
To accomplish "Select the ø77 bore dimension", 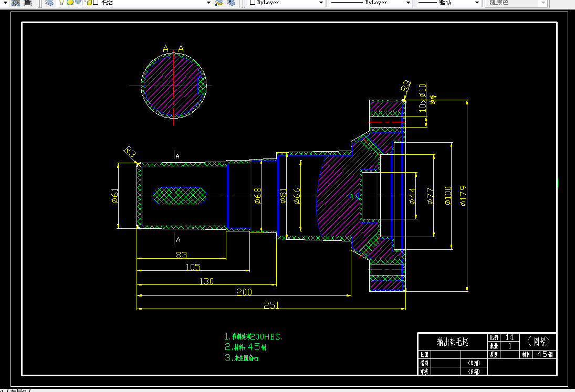I will click(430, 196).
